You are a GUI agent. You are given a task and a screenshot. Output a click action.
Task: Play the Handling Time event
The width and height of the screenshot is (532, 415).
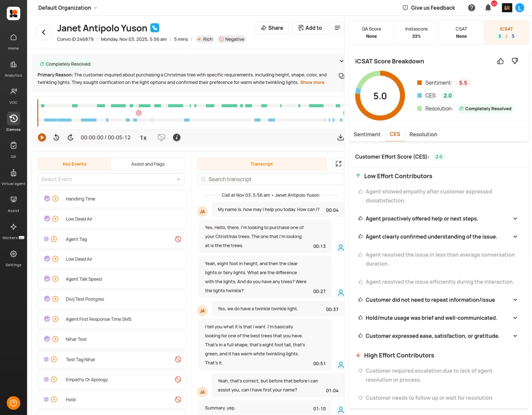(55, 199)
